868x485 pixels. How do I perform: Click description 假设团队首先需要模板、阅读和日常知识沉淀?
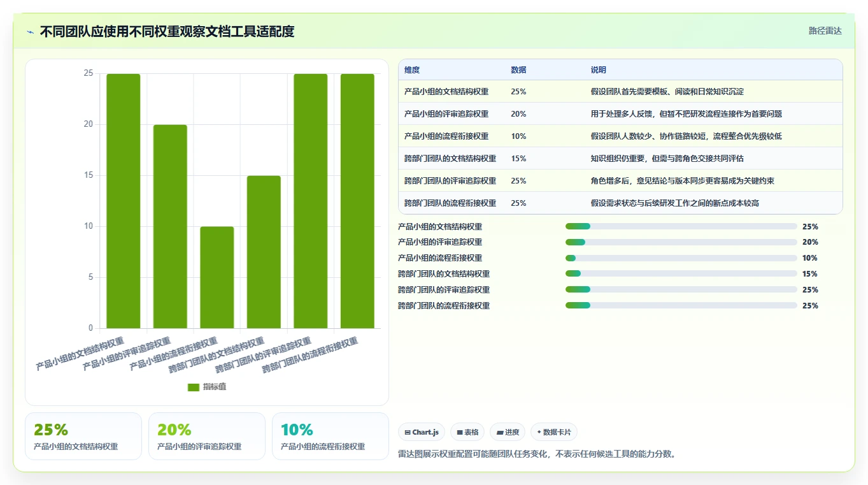tap(667, 92)
